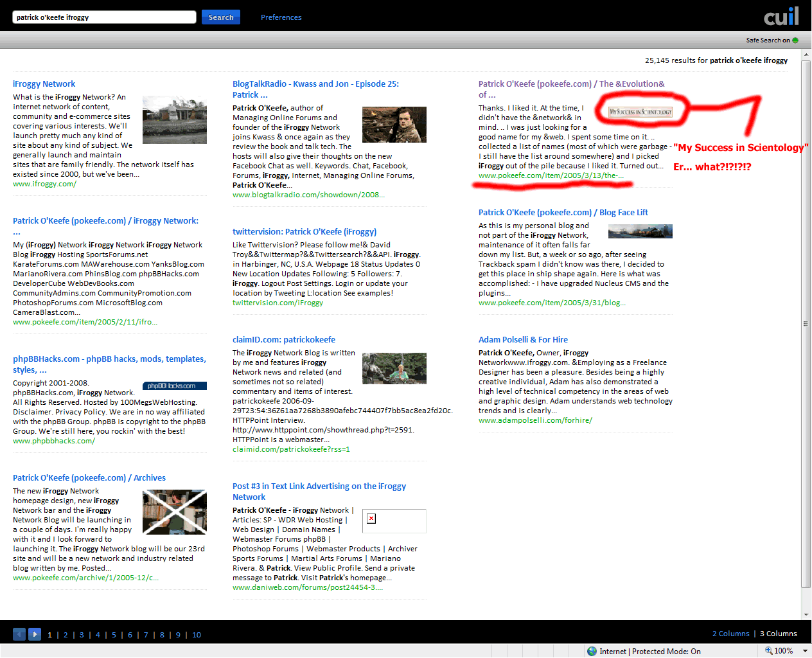Open claimID.com: patrickokeefe result
This screenshot has width=812, height=658.
[284, 340]
